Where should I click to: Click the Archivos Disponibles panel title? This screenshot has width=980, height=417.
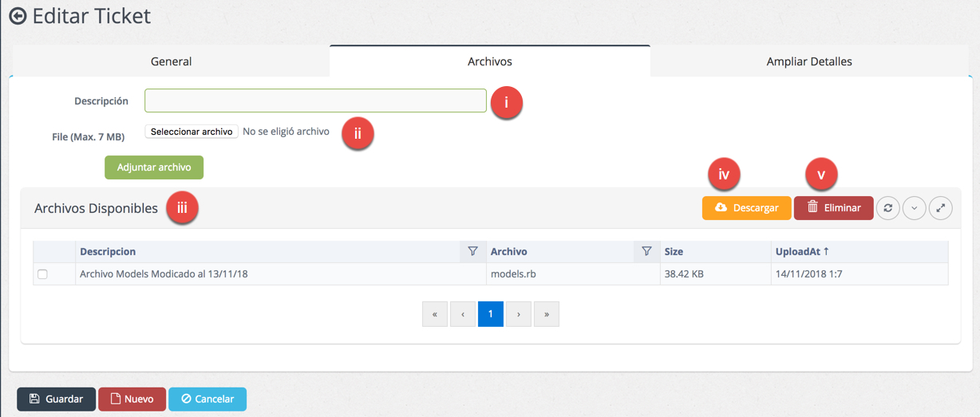click(96, 208)
